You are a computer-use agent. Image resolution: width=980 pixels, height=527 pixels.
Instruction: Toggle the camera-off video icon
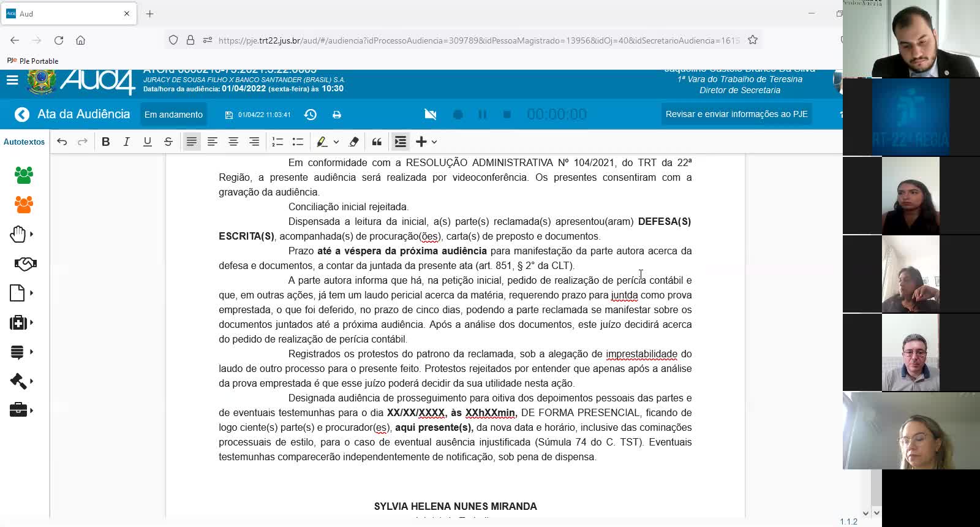pyautogui.click(x=431, y=115)
